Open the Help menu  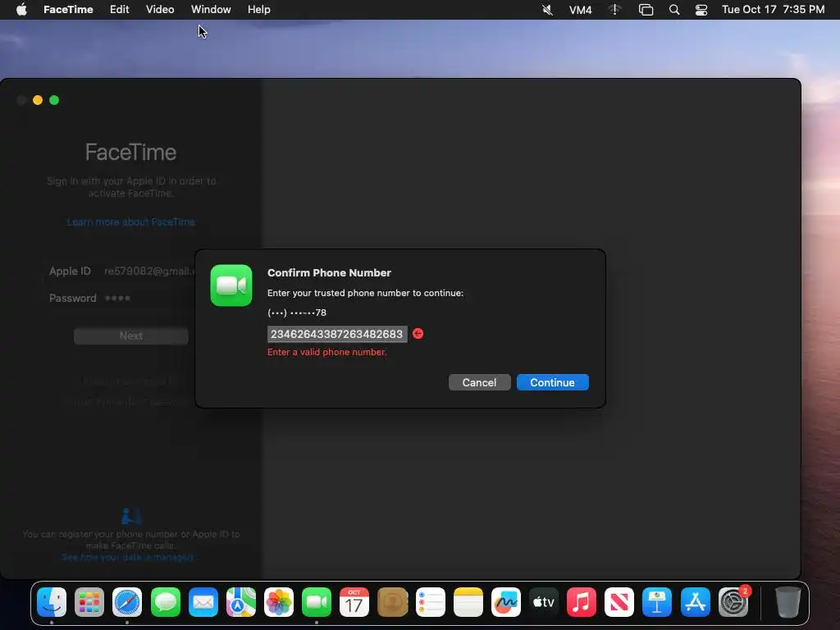point(258,10)
